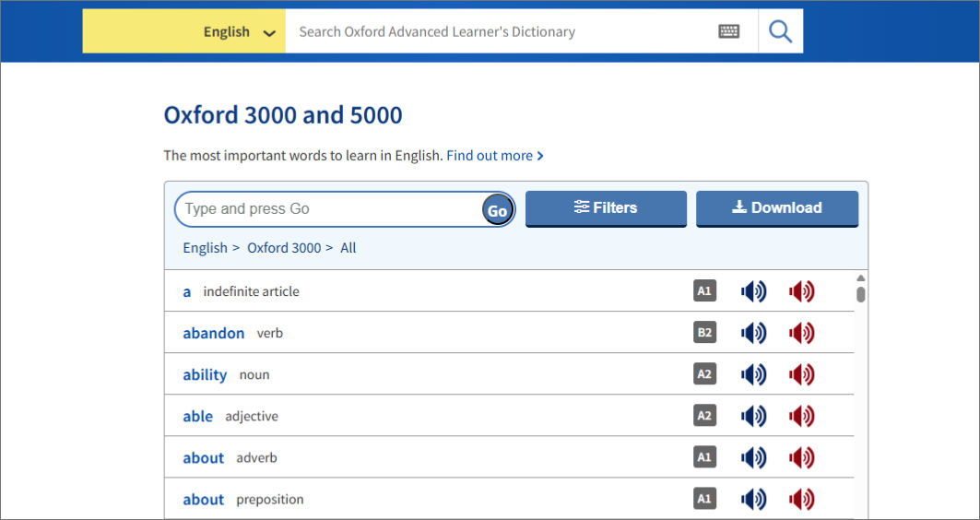The height and width of the screenshot is (520, 980).
Task: Open the English language dropdown
Action: click(184, 31)
